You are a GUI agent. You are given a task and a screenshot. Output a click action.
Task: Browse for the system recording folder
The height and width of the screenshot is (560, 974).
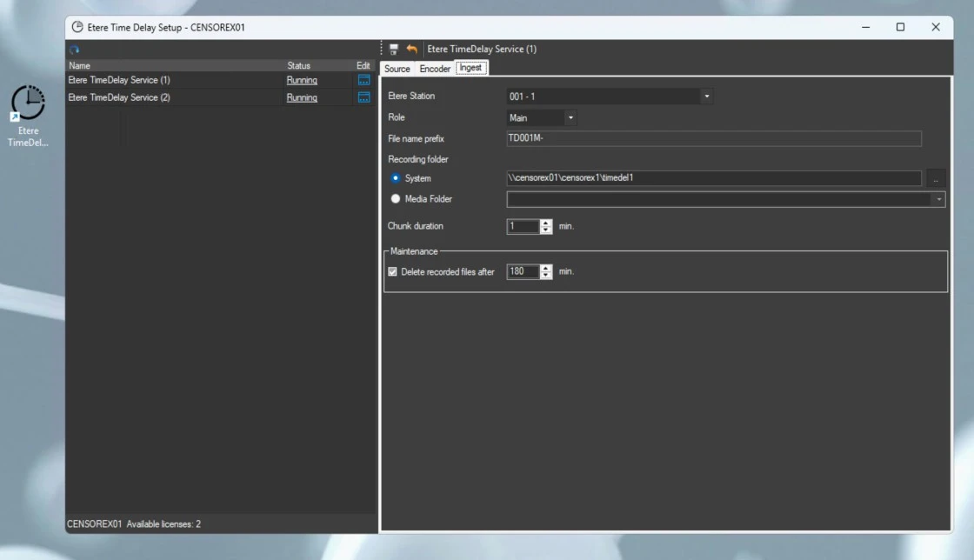pos(936,178)
